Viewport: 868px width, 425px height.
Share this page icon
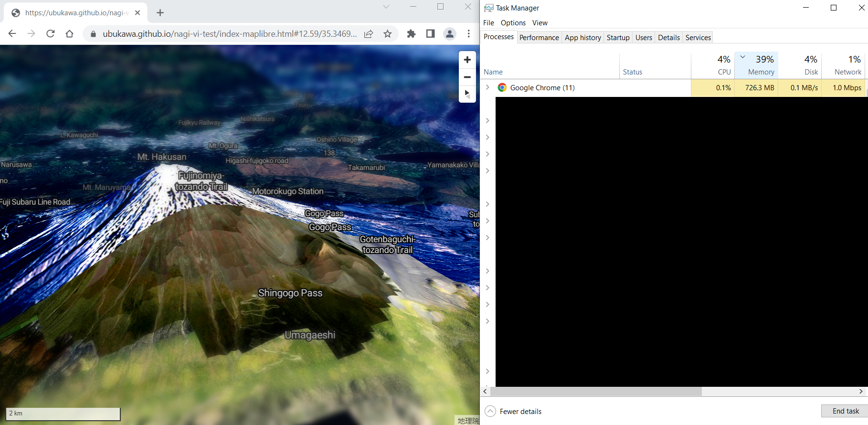(x=369, y=34)
